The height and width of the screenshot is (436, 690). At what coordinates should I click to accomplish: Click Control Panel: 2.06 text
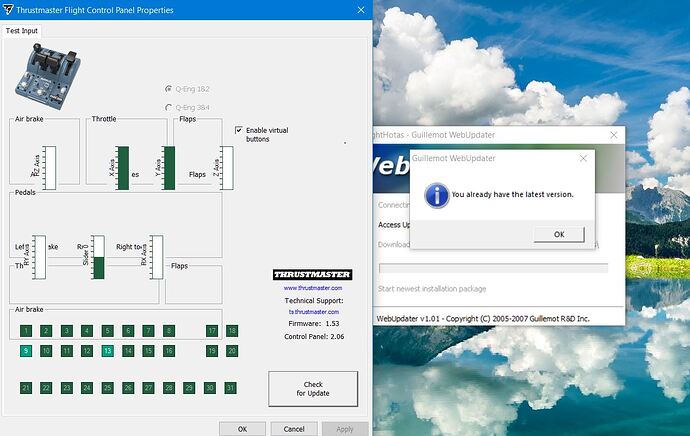[x=314, y=337]
